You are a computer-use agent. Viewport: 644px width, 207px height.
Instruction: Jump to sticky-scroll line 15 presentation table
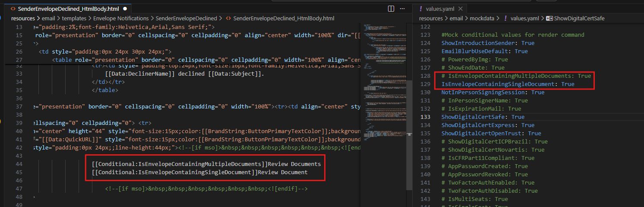(x=198, y=35)
